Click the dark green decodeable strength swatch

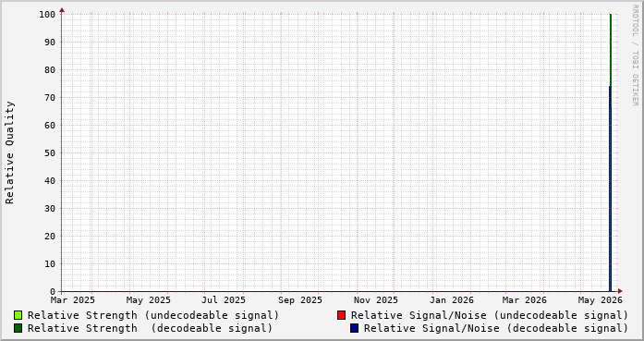click(x=18, y=328)
